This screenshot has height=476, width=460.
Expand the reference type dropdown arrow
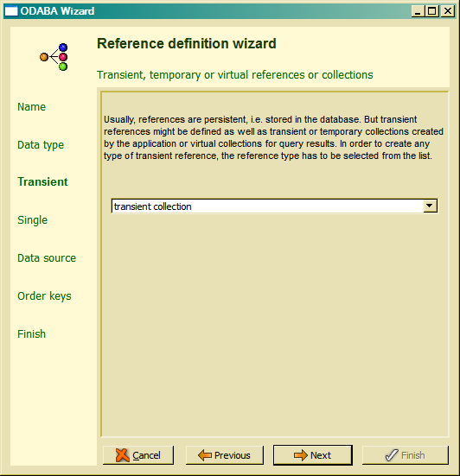coord(430,206)
